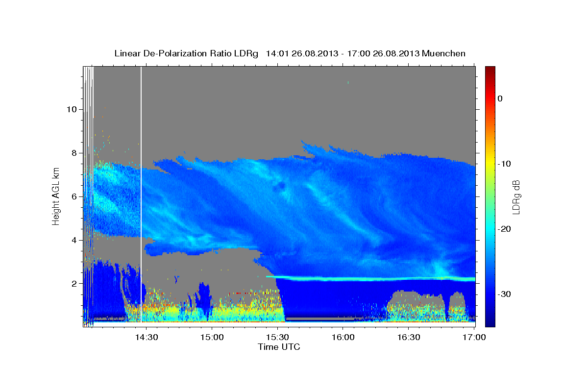The height and width of the screenshot is (392, 588).
Task: Click the '15:30' time axis label
Action: click(x=277, y=337)
